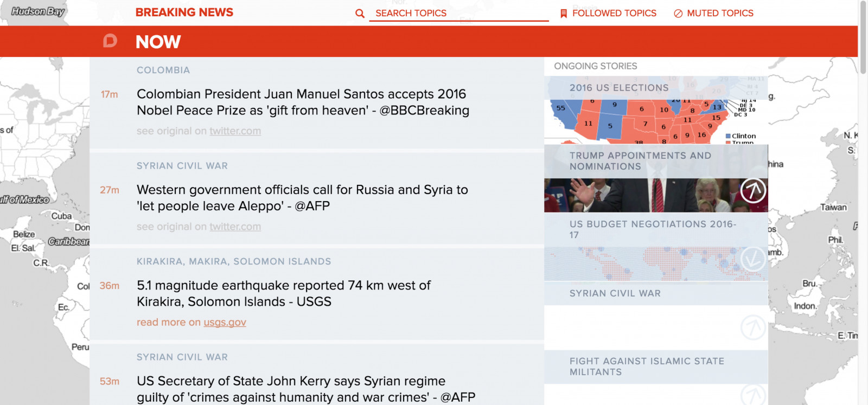Click arrow icon under Fight Against Islamic State
The width and height of the screenshot is (868, 405).
pyautogui.click(x=753, y=395)
